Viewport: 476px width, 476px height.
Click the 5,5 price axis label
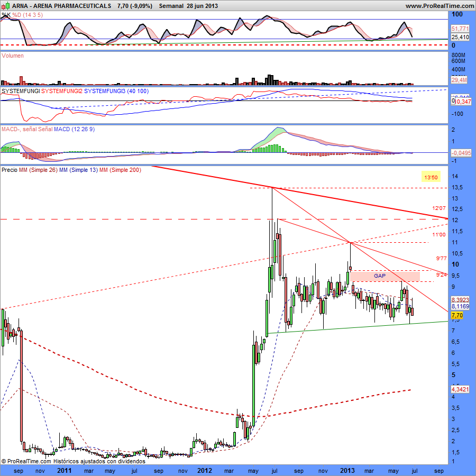point(455,364)
